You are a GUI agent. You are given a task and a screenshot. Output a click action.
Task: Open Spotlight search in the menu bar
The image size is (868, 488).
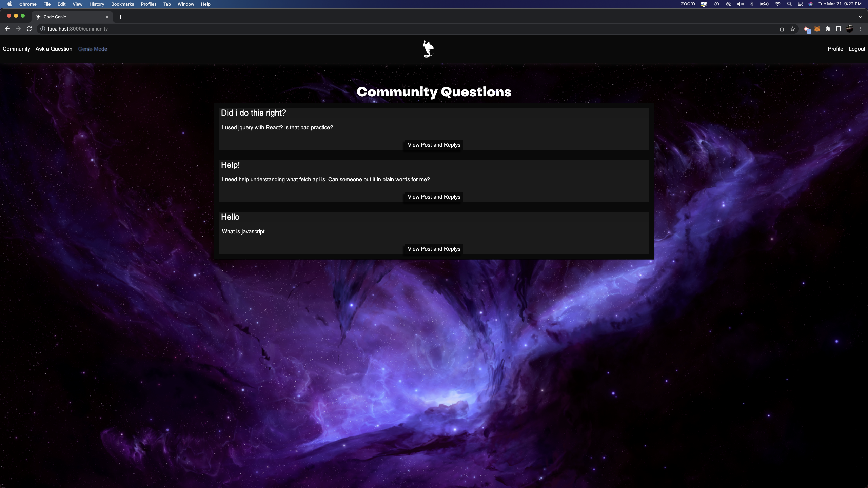789,4
